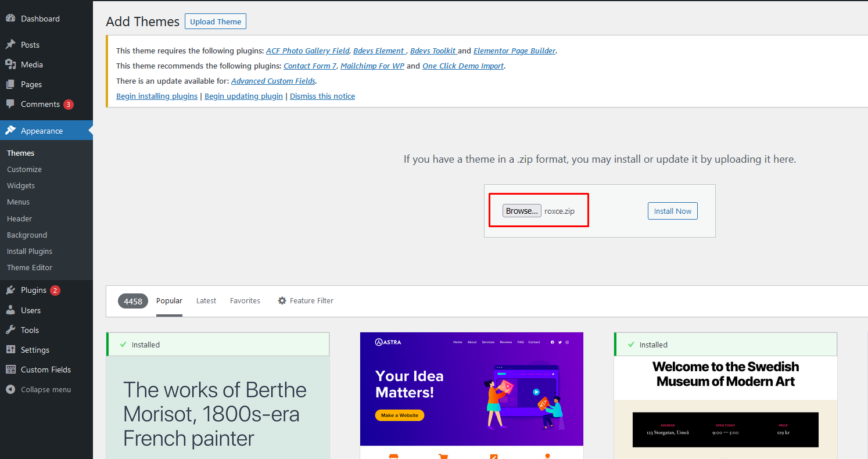Viewport: 868px width, 459px height.
Task: Click the Pages icon in sidebar
Action: click(x=10, y=84)
